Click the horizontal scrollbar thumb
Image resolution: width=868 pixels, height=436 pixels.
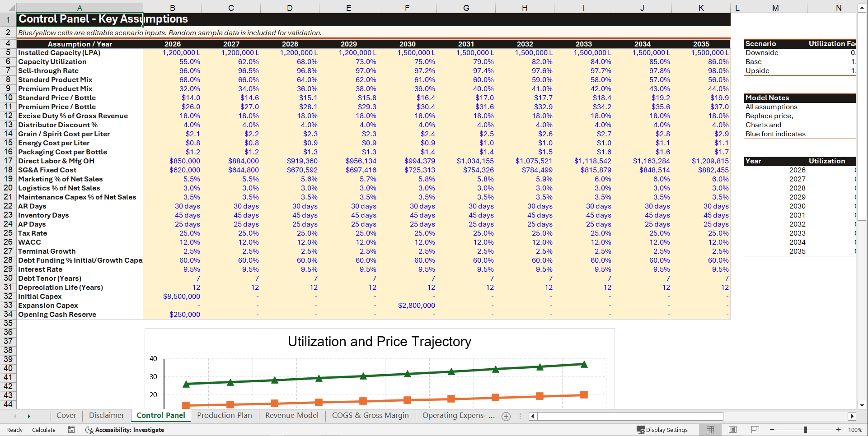point(630,416)
